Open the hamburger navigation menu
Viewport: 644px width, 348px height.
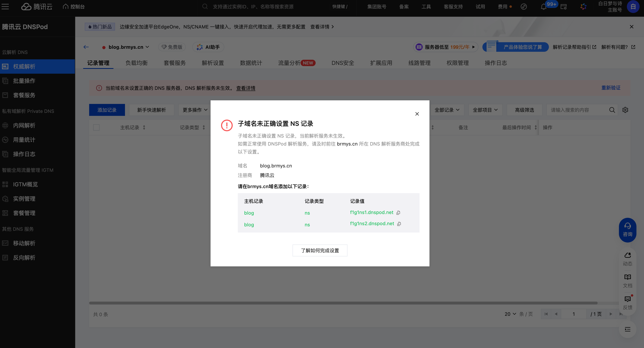click(x=5, y=7)
